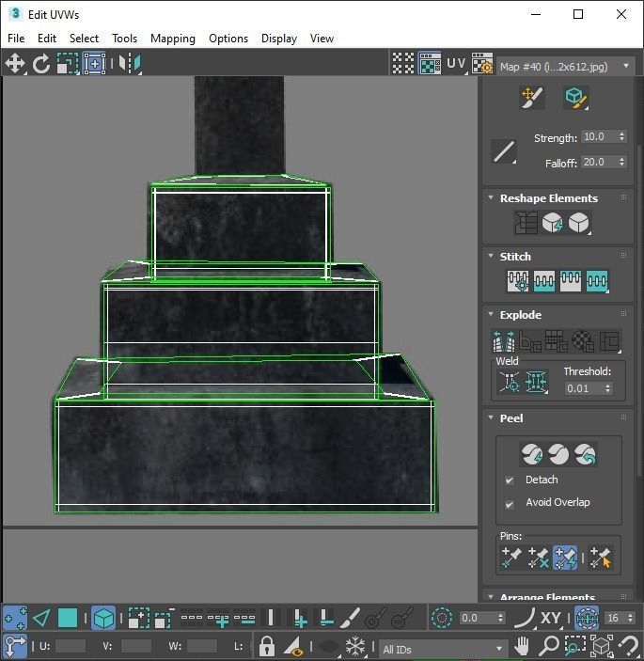Click the Stitch To Target icon
Image resolution: width=644 pixels, height=661 pixels.
coord(518,281)
